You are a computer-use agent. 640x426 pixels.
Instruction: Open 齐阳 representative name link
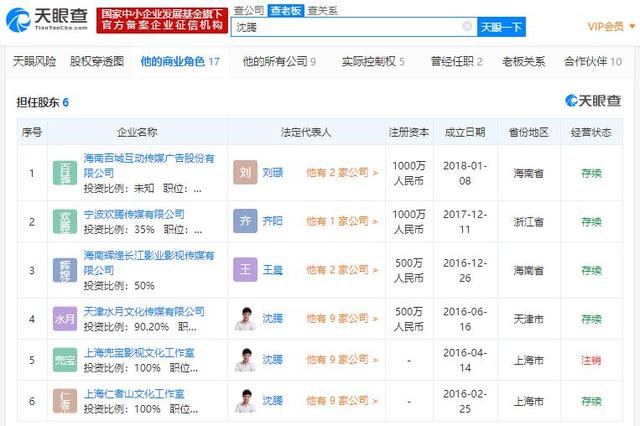click(x=273, y=221)
